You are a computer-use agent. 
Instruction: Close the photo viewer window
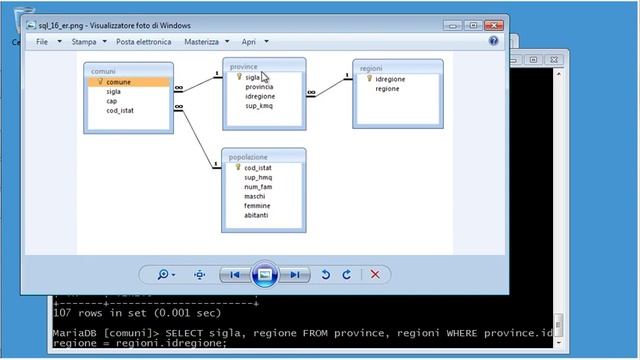tap(494, 26)
